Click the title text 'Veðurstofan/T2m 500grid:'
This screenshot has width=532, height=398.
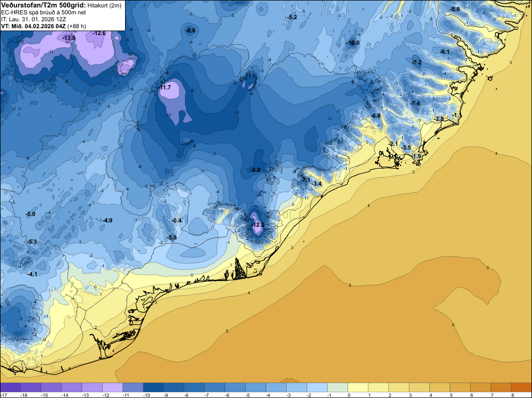click(x=44, y=5)
